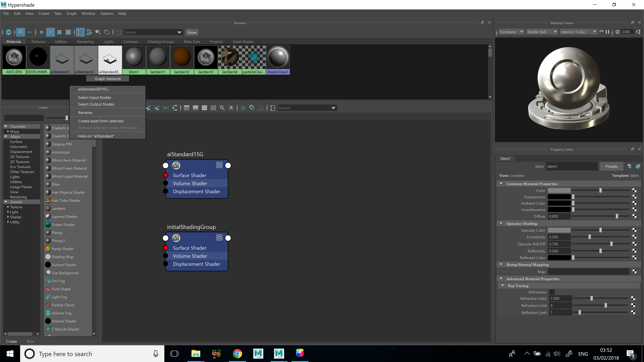The height and width of the screenshot is (362, 644).
Task: Click the Particle Cloud shader icon
Action: click(48, 305)
